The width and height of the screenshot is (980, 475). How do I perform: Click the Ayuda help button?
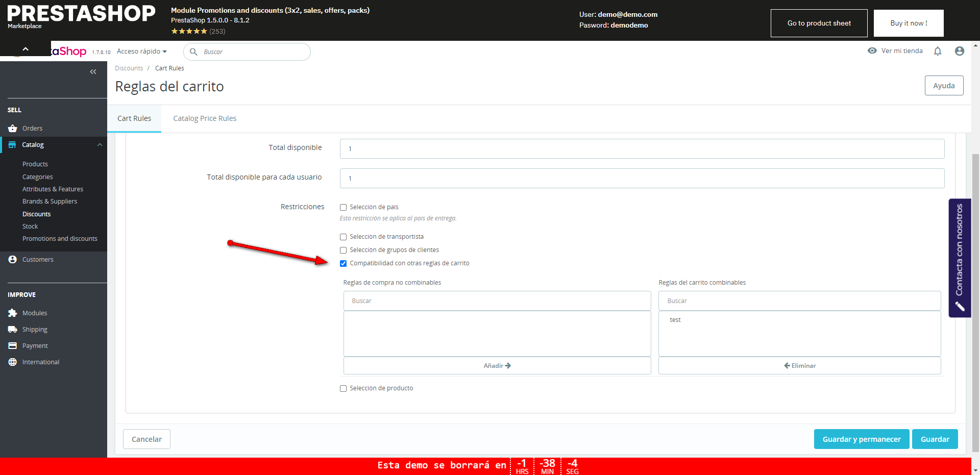944,86
